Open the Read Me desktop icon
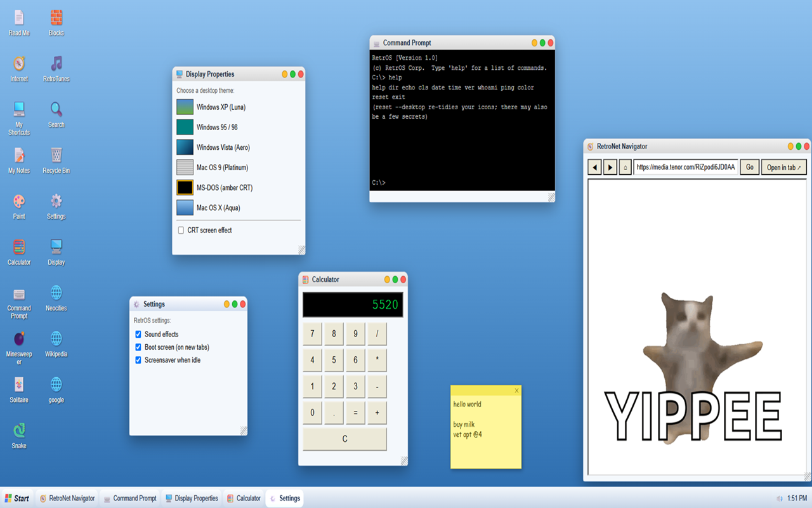812x508 pixels. click(x=19, y=23)
